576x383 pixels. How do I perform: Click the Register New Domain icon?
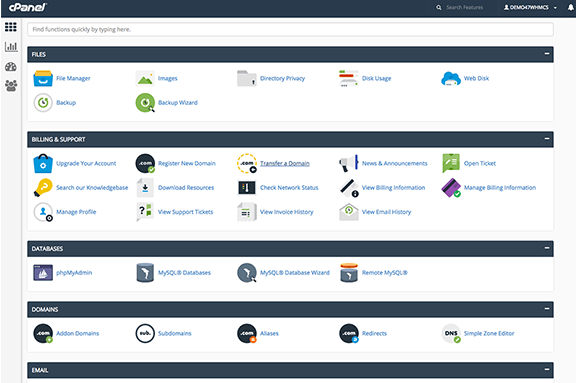click(x=145, y=163)
